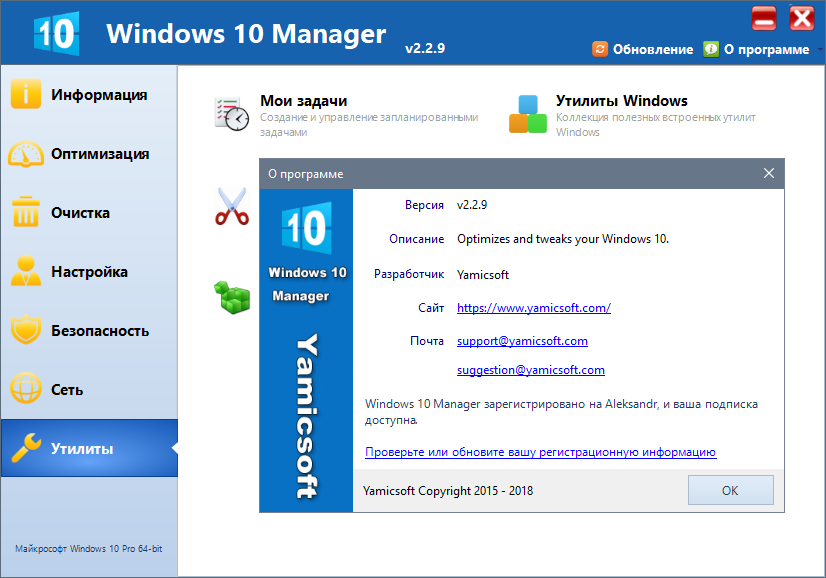Click the v2.2.9 version in the header
826x578 pixels.
tap(425, 48)
